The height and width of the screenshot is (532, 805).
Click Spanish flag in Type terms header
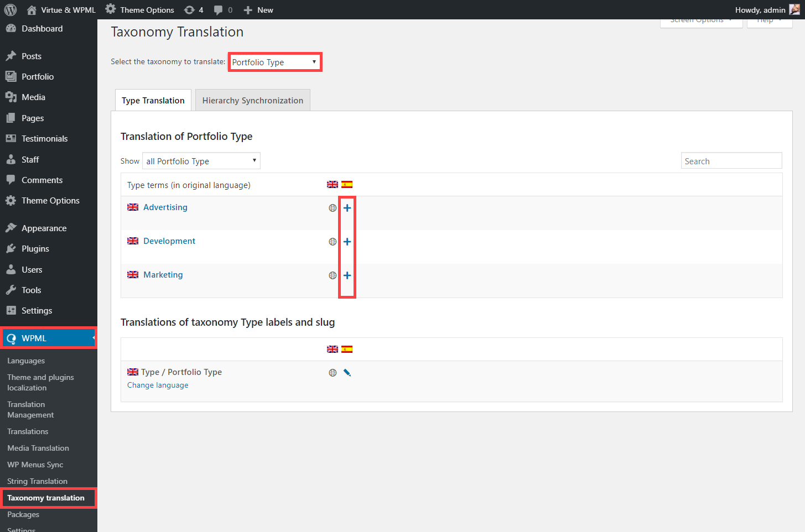coord(347,185)
